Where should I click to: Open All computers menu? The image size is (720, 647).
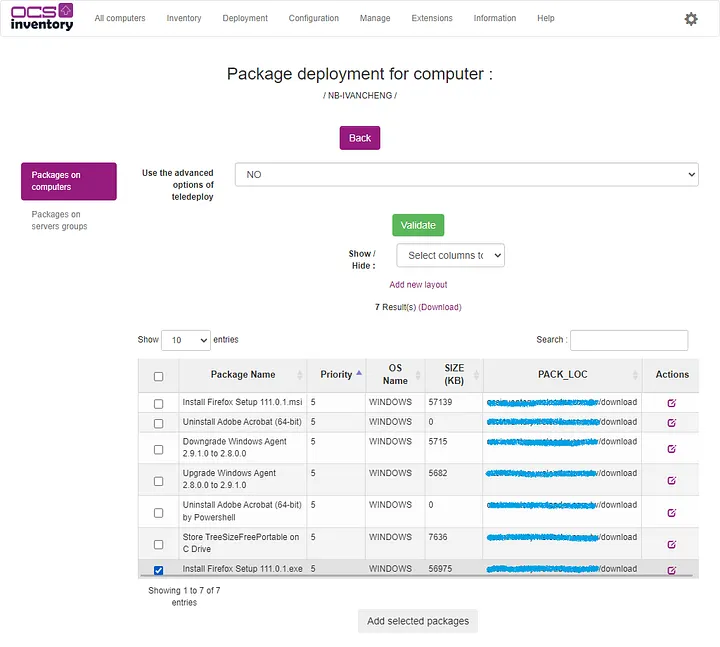(120, 18)
